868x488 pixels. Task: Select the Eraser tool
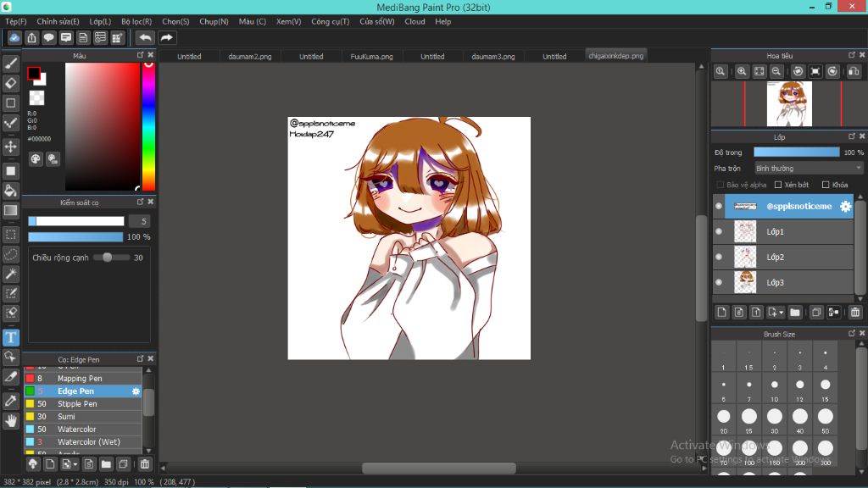tap(10, 84)
